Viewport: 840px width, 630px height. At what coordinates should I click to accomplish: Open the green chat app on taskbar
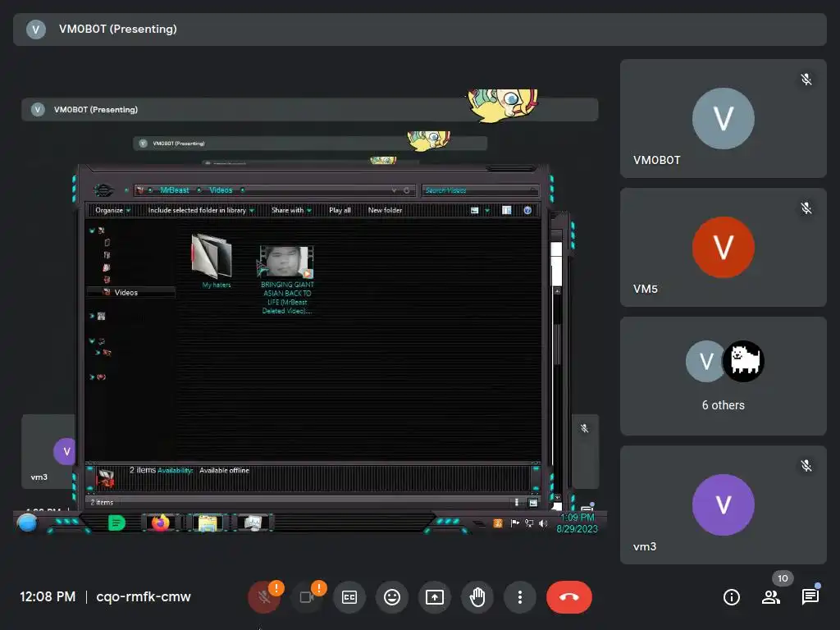(x=116, y=523)
